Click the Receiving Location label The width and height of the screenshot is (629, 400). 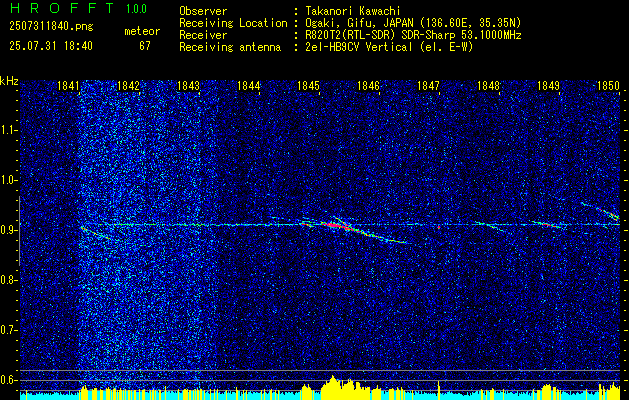pyautogui.click(x=233, y=23)
